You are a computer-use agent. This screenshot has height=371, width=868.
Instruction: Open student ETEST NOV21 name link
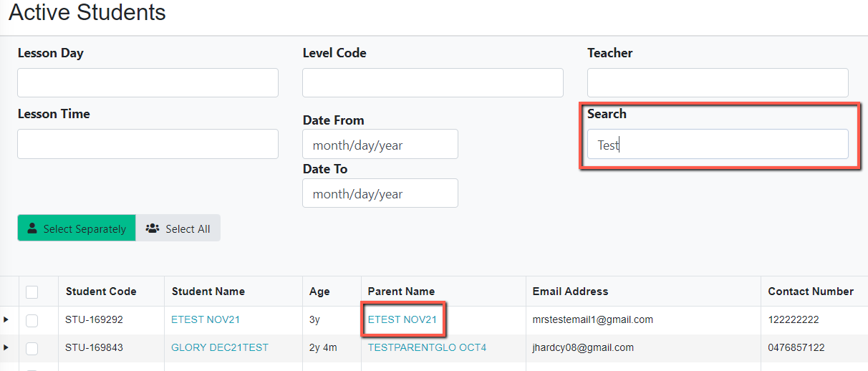click(206, 319)
